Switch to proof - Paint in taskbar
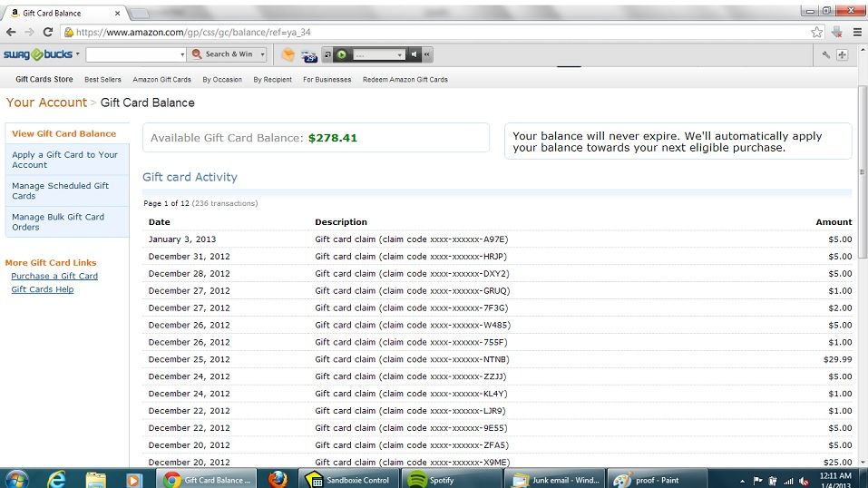The height and width of the screenshot is (488, 868). [x=657, y=480]
